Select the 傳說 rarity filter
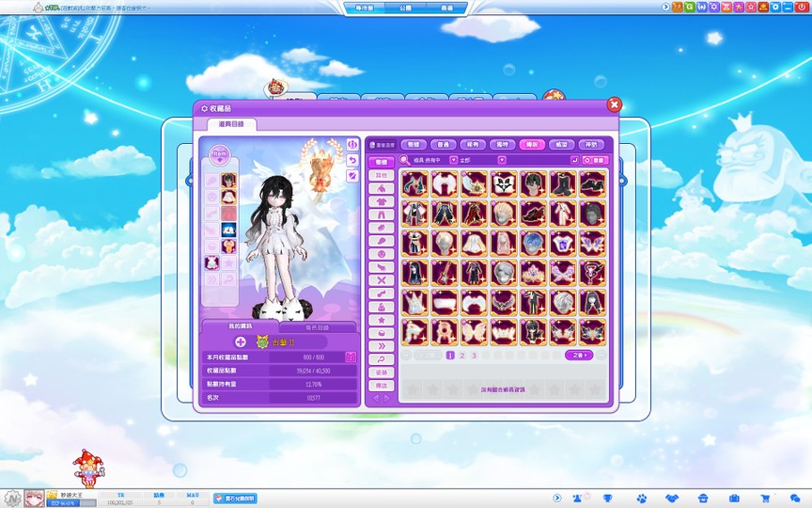 (532, 145)
